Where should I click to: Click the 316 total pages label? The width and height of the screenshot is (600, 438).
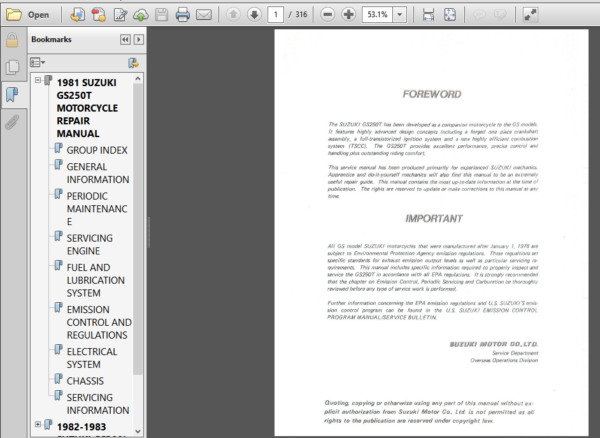click(301, 15)
